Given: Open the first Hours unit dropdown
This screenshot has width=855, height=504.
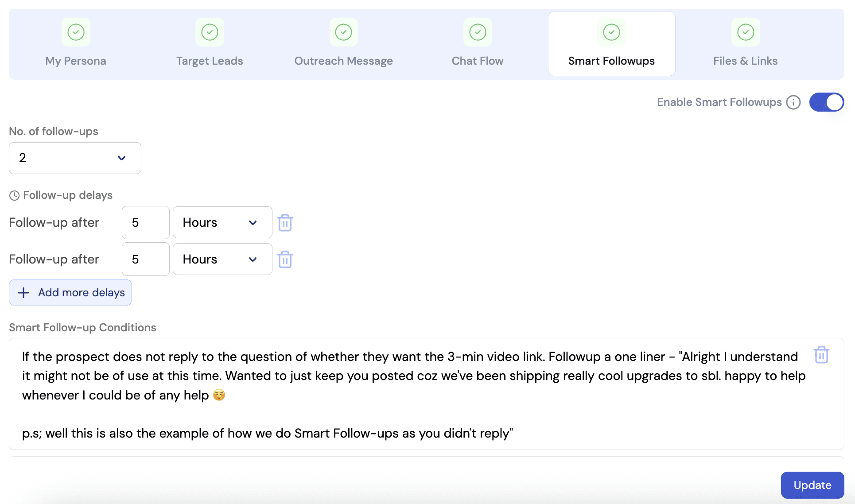Looking at the screenshot, I should pyautogui.click(x=222, y=222).
